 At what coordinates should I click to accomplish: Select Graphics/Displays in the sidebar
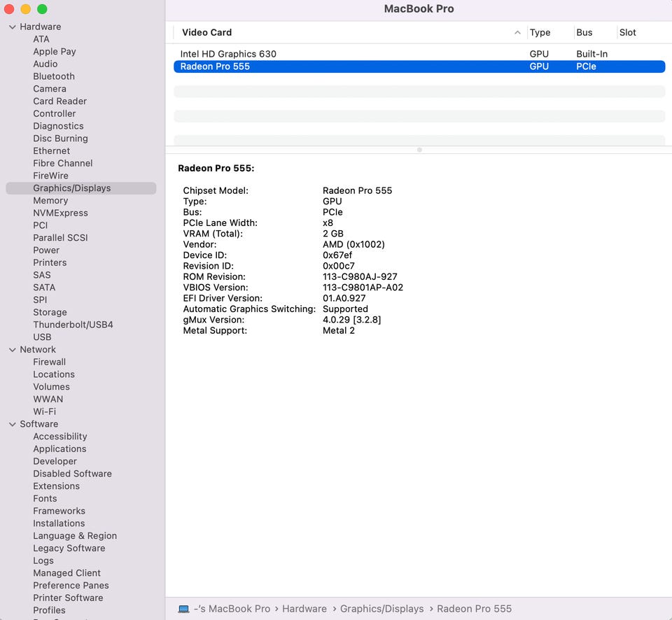(x=81, y=188)
